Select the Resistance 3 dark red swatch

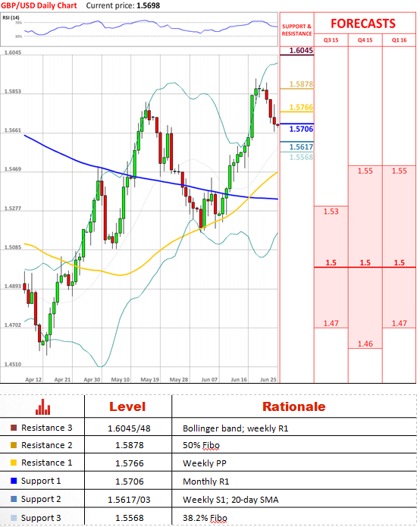[14, 428]
